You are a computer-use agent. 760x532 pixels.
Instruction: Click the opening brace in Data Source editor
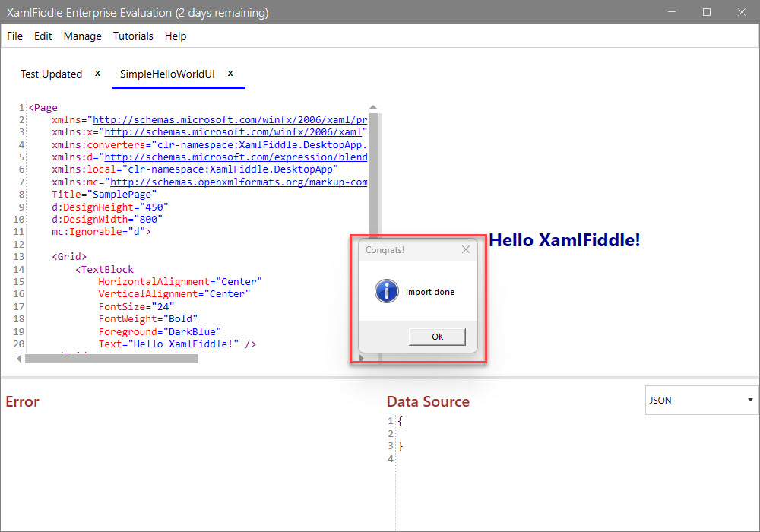click(401, 421)
